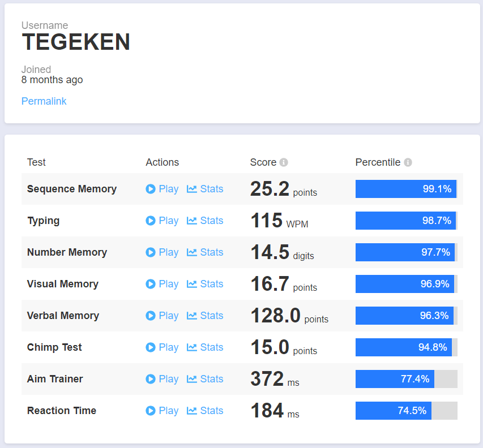Click the Aim Trainer percentile bar
The height and width of the screenshot is (448, 483).
(395, 379)
